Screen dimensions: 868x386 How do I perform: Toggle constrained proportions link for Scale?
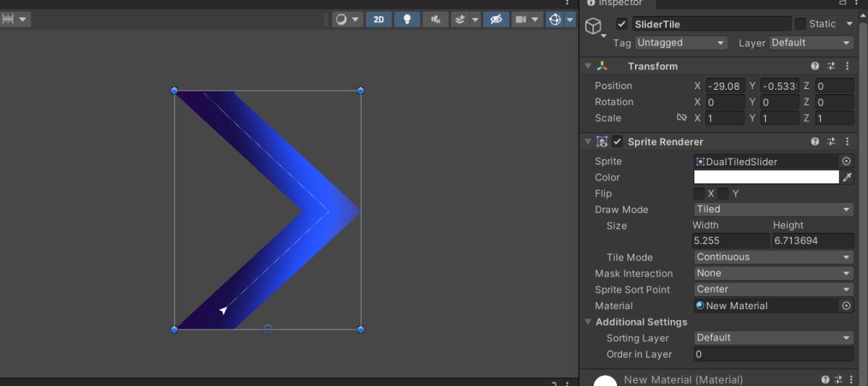[x=681, y=117]
